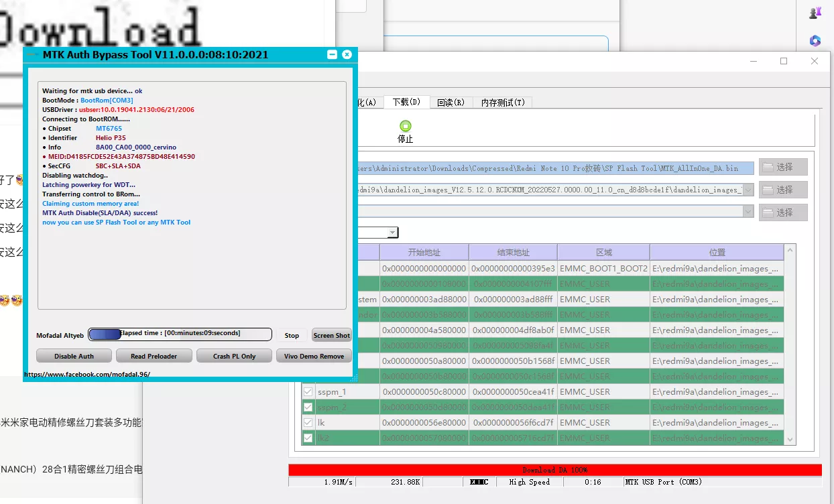Image resolution: width=834 pixels, height=504 pixels.
Task: Close the MTK Auth Bypass Tool window
Action: pyautogui.click(x=347, y=54)
